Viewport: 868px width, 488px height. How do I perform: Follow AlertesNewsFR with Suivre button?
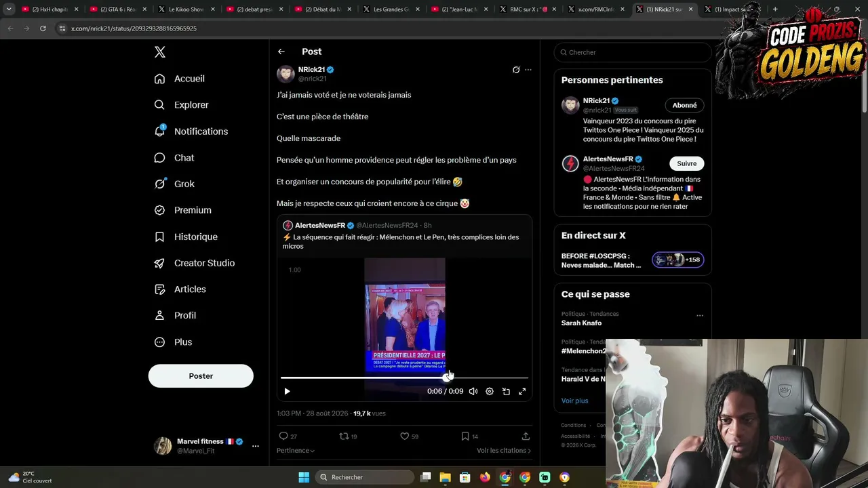point(686,163)
